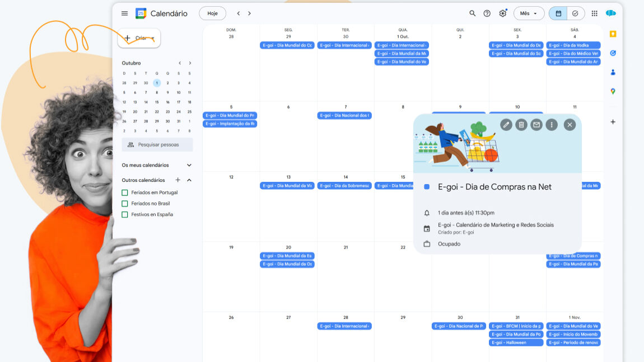644x362 pixels.
Task: Toggle the main hamburger menu
Action: click(x=124, y=13)
